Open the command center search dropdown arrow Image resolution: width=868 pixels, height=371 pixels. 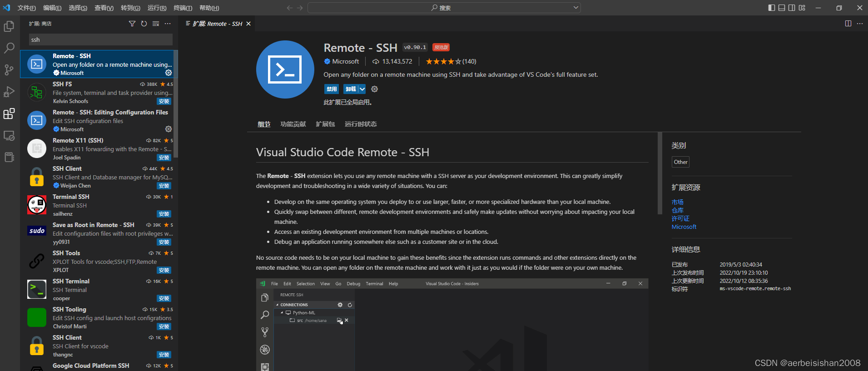tap(576, 7)
